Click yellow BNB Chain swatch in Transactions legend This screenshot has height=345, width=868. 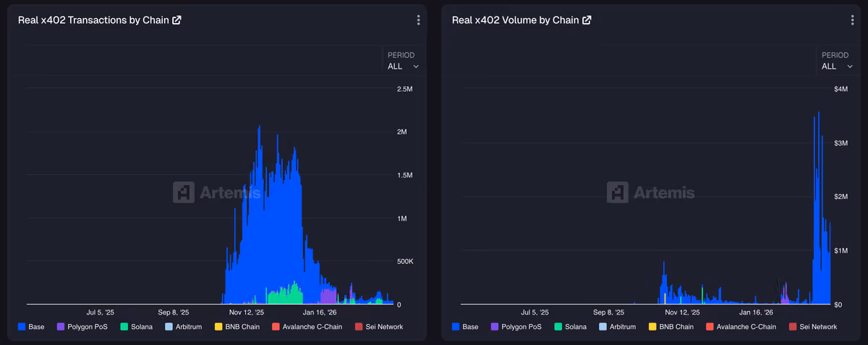point(218,327)
